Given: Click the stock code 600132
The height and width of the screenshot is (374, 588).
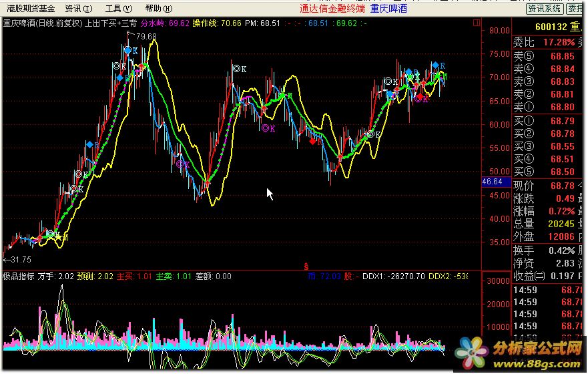Looking at the screenshot, I should tap(551, 27).
